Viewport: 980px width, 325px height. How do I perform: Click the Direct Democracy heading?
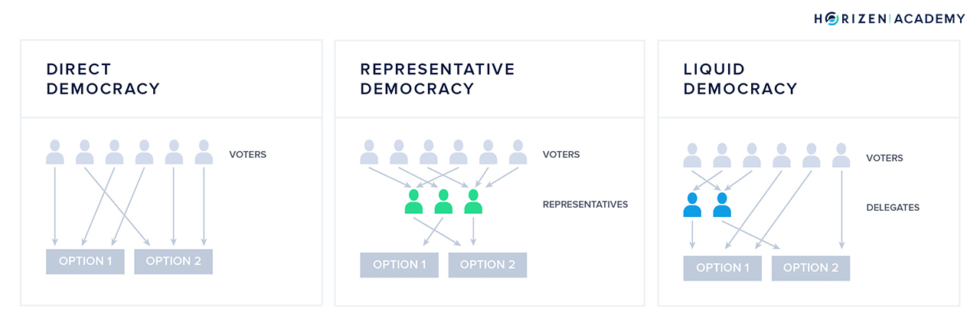[x=103, y=79]
